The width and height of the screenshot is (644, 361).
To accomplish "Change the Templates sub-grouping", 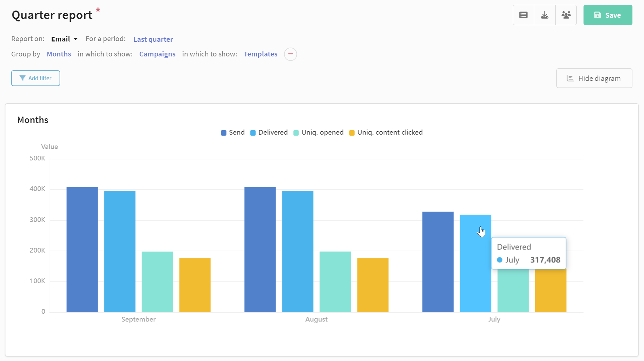I will [261, 54].
